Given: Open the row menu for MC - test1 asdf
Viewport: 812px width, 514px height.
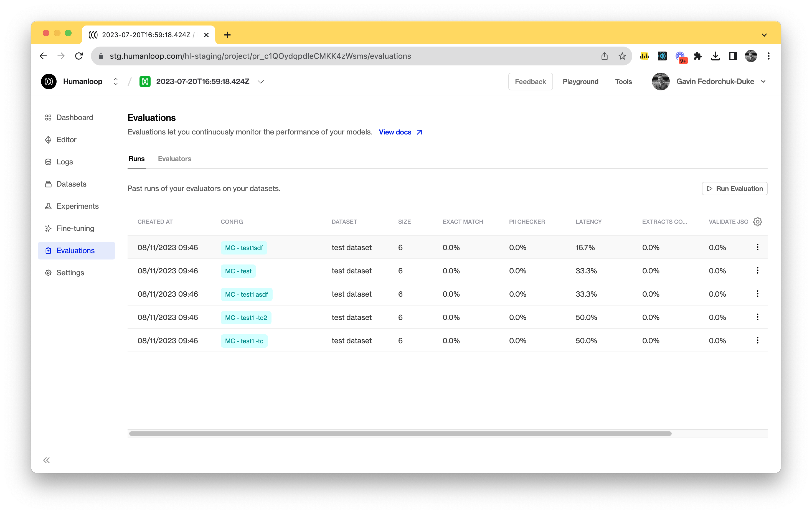Looking at the screenshot, I should (x=757, y=294).
